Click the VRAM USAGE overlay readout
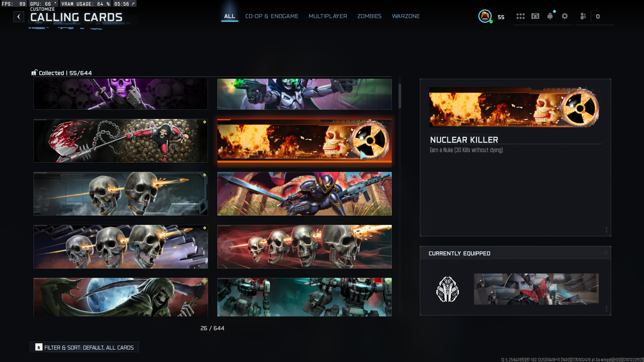Viewport: 644px width, 362px height. [86, 4]
